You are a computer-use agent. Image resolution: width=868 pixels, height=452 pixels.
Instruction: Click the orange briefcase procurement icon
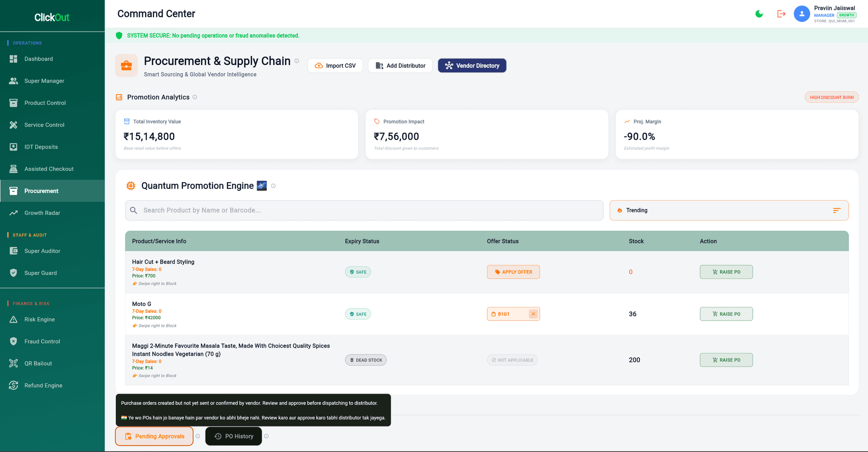tap(127, 66)
